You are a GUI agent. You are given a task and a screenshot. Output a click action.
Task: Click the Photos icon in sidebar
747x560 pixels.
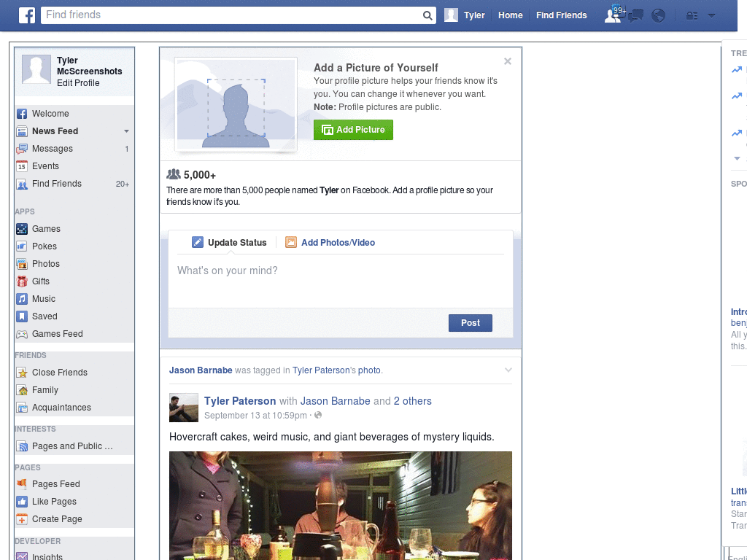(22, 264)
